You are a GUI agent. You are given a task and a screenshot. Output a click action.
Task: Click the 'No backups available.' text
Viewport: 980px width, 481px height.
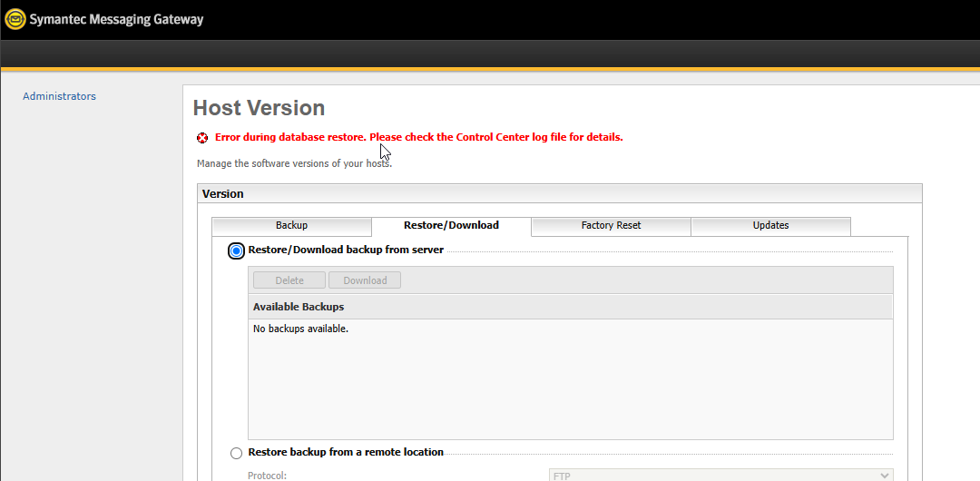pyautogui.click(x=300, y=329)
